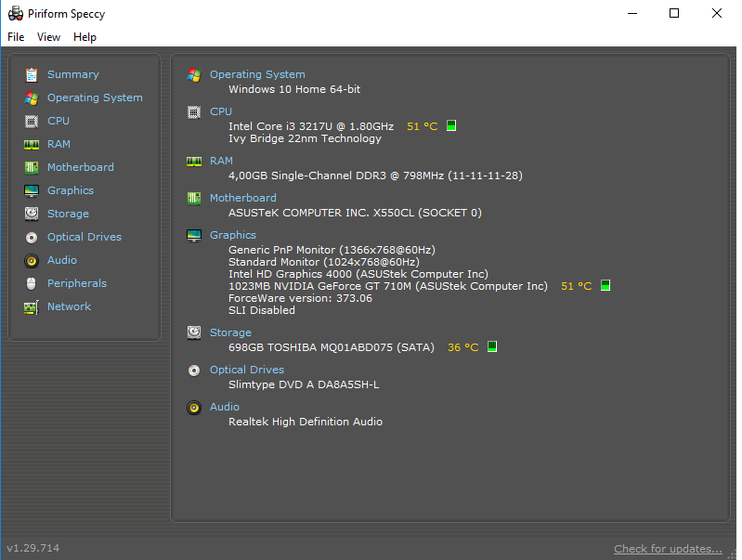
Task: Click the RAM heading link in summary
Action: pyautogui.click(x=221, y=161)
